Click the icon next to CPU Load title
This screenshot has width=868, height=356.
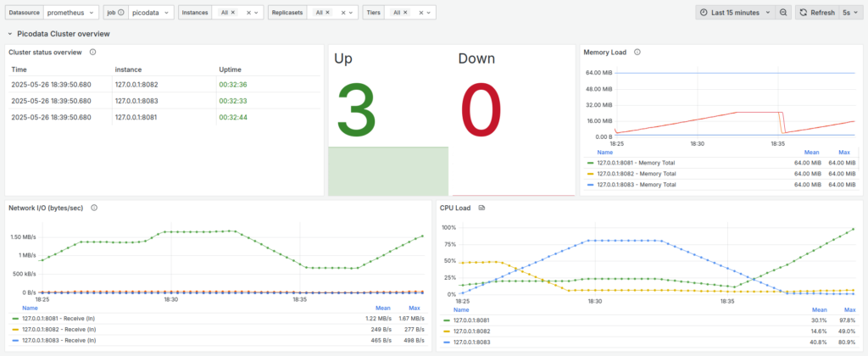tap(481, 207)
